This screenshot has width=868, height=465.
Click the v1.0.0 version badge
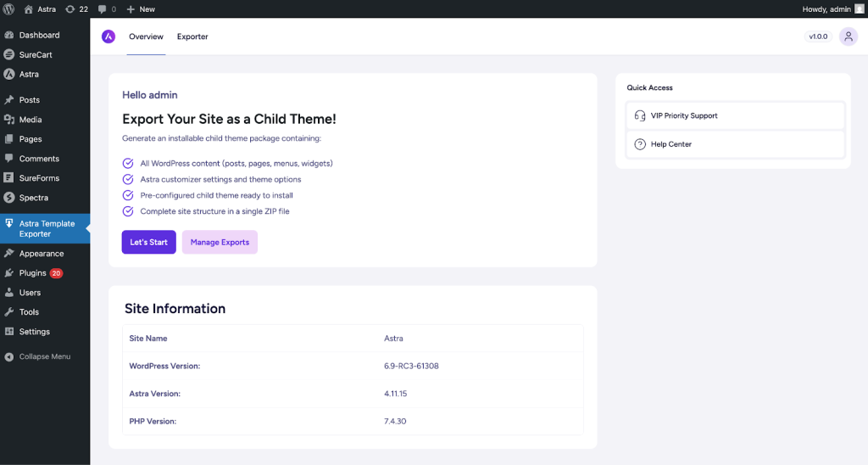818,36
